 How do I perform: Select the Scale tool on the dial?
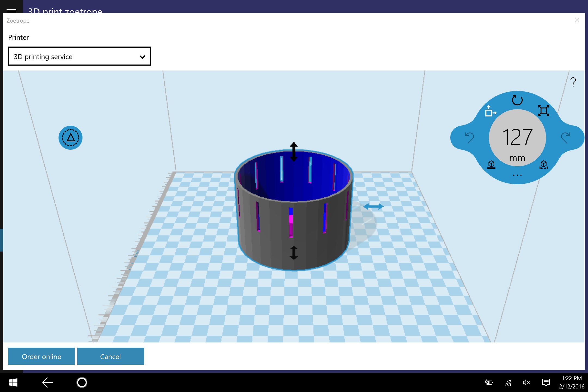click(543, 111)
